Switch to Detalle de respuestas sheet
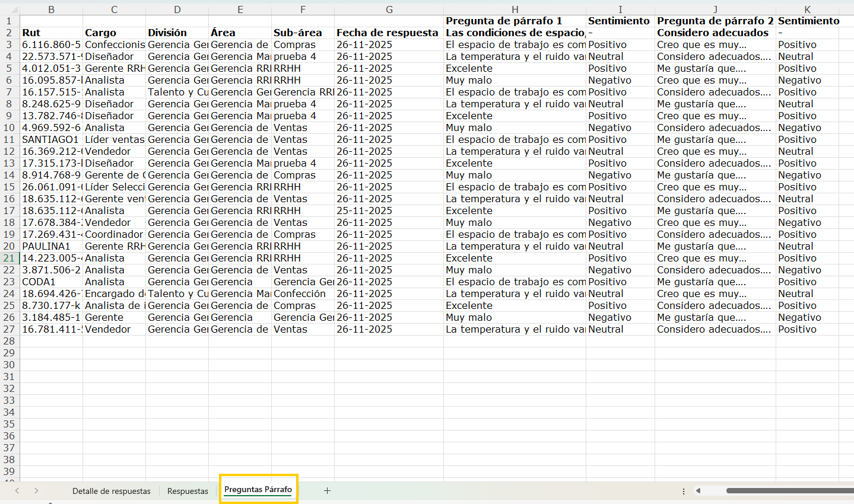 click(112, 491)
